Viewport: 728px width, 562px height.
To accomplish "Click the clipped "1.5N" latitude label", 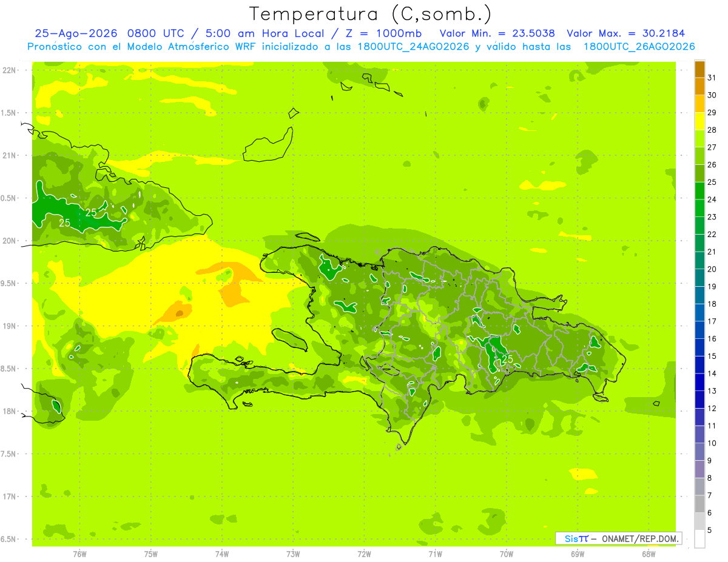I will [x=9, y=113].
